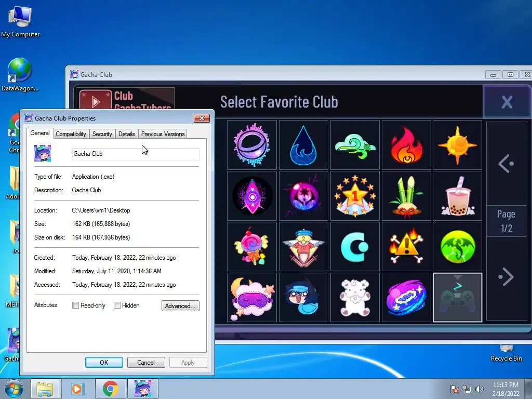
Task: Click the Application (.exe) file type text
Action: click(94, 177)
